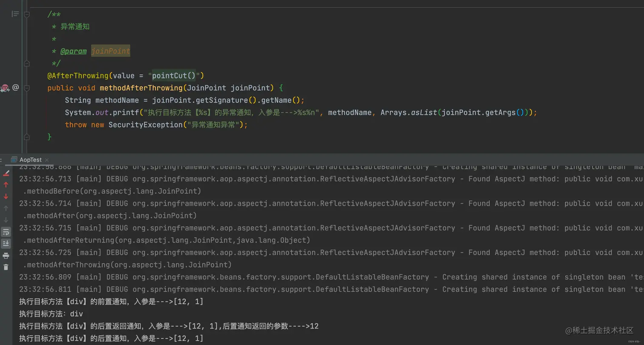Click the .methodAfterReturning console line

(x=167, y=240)
